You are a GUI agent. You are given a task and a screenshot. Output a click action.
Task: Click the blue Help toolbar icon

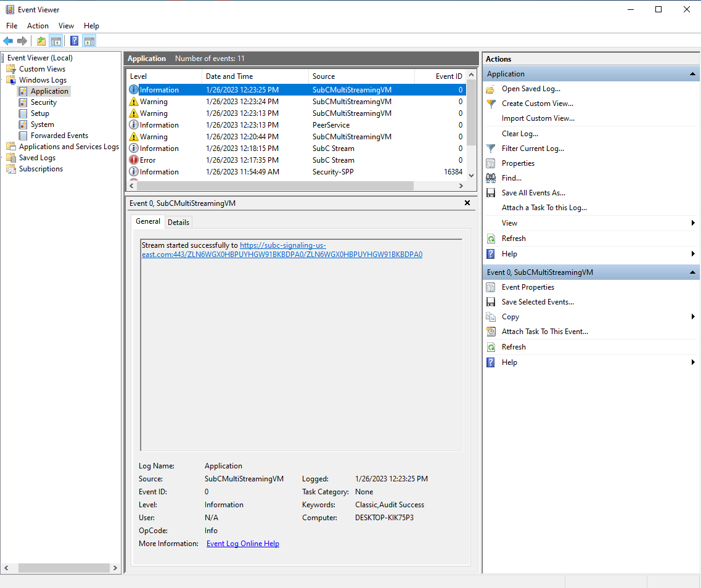coord(74,41)
